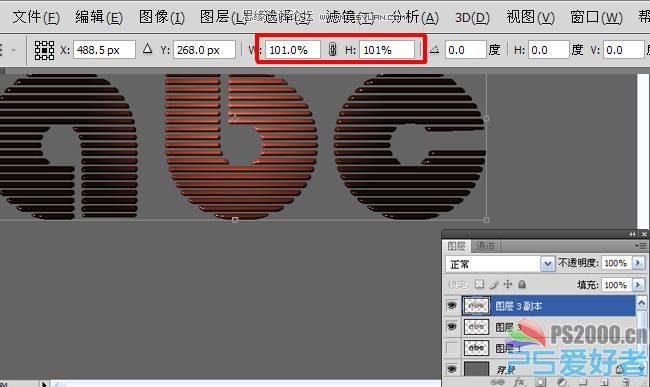Viewport: 650px width, 387px height.
Task: Open the 图像(I) menu
Action: [x=162, y=17]
